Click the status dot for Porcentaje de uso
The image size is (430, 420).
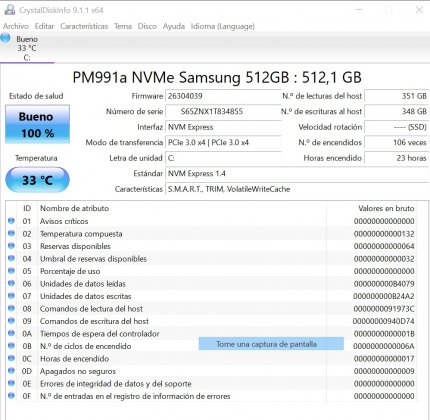pyautogui.click(x=11, y=271)
